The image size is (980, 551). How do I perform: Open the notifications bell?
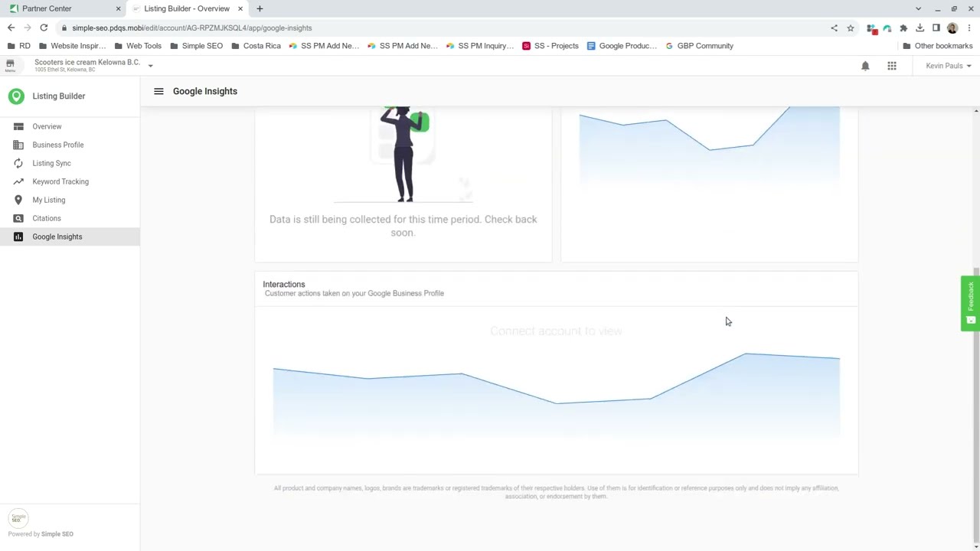click(865, 66)
